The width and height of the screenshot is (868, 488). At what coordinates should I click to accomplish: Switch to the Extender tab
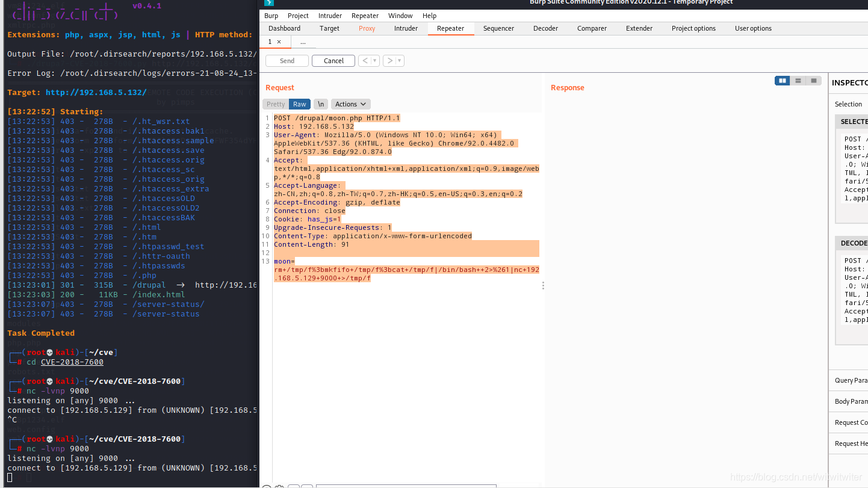639,28
